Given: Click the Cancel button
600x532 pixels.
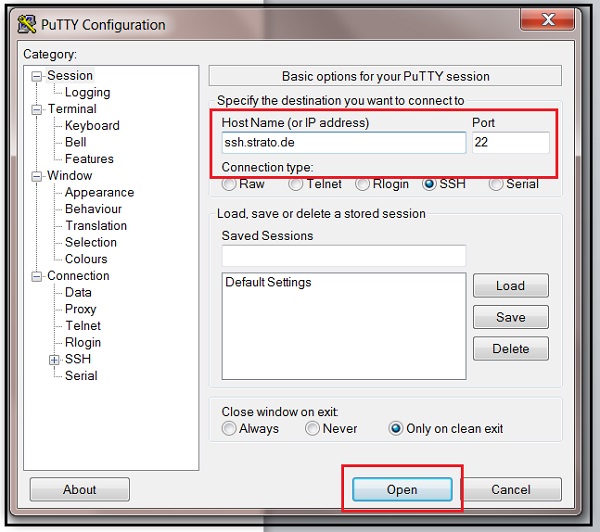Looking at the screenshot, I should click(x=511, y=490).
